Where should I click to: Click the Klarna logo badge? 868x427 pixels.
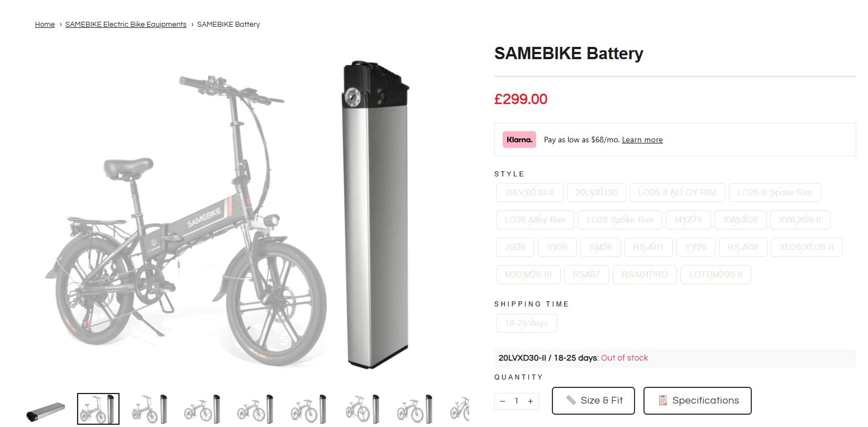coord(519,140)
